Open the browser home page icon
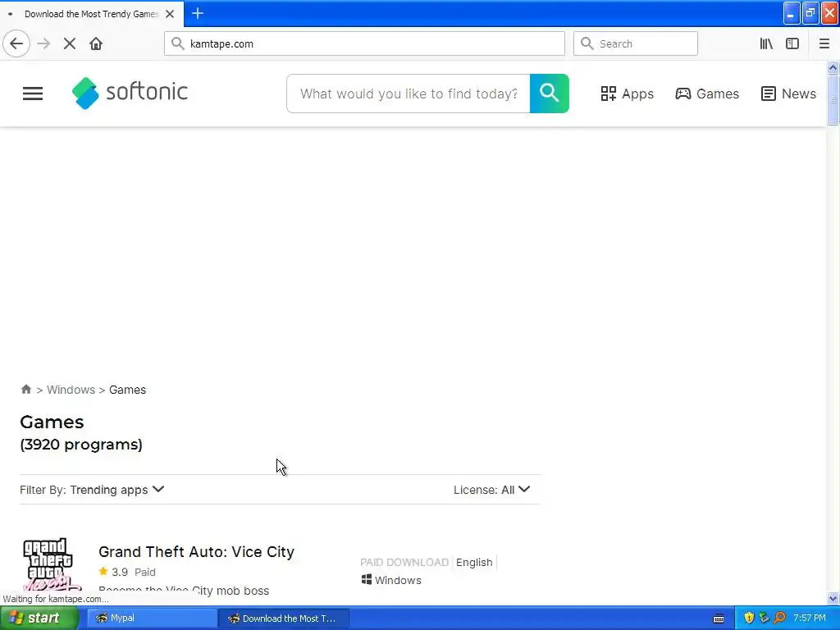This screenshot has width=840, height=630. [96, 43]
